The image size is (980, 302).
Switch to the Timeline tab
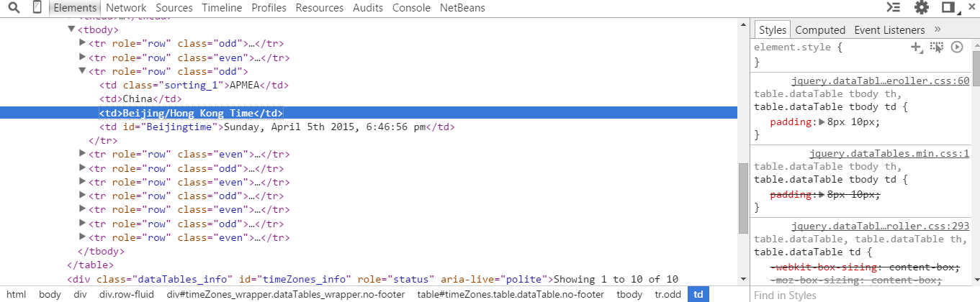click(222, 8)
